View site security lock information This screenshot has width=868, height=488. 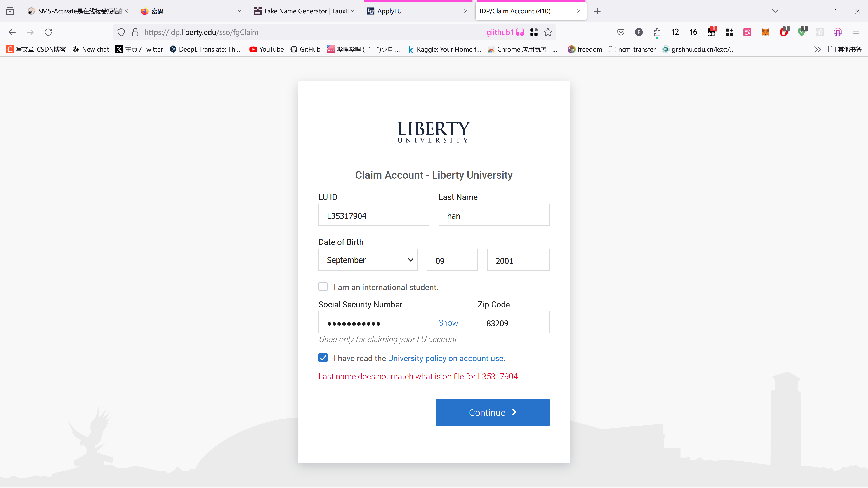click(x=135, y=32)
